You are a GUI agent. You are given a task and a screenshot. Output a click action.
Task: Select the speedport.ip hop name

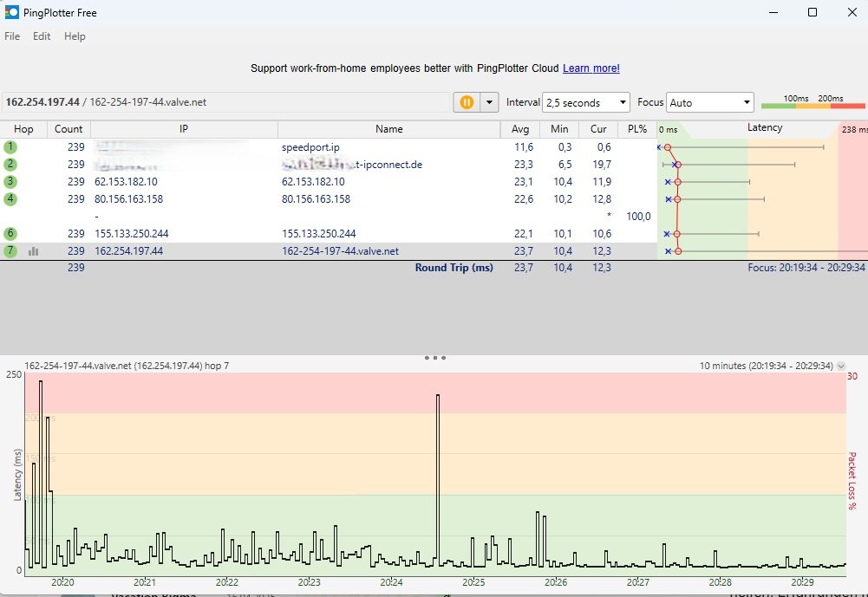(x=310, y=147)
